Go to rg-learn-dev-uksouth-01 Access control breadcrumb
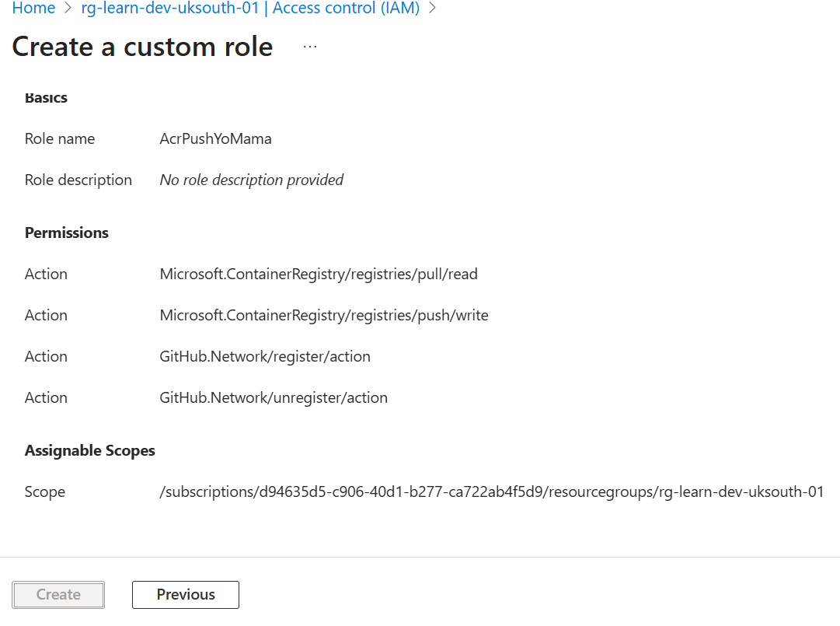This screenshot has width=840, height=626. [x=250, y=9]
